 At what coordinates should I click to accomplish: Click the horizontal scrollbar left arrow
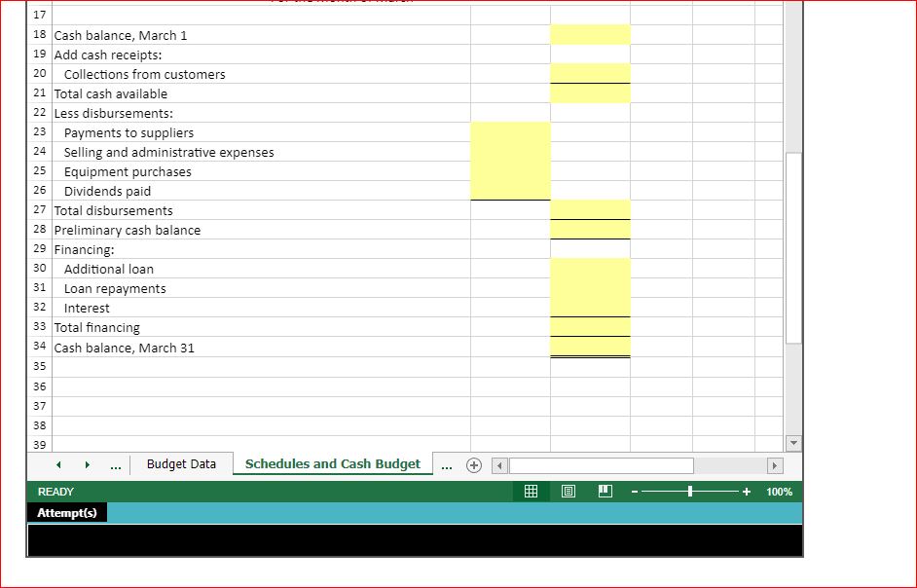pyautogui.click(x=498, y=465)
